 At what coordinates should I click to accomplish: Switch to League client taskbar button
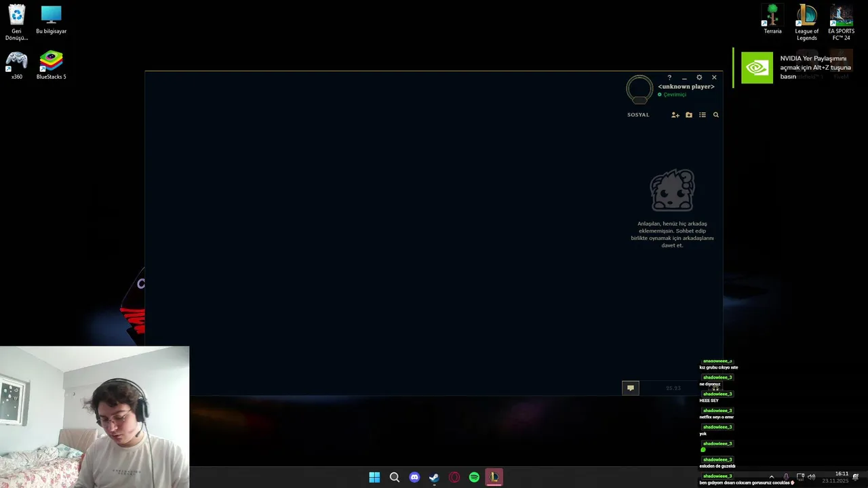pyautogui.click(x=494, y=477)
